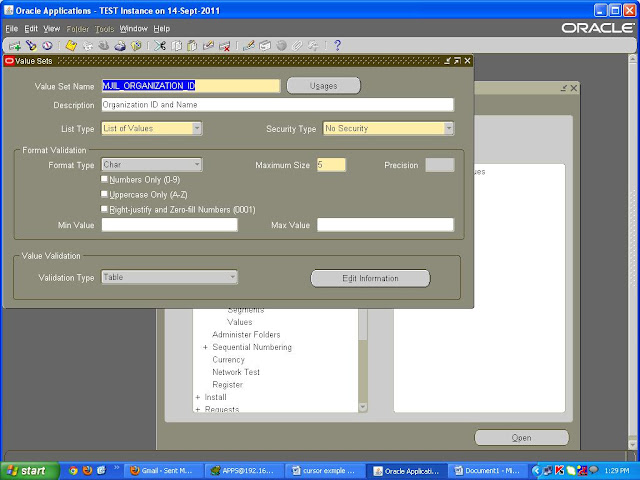Click the Min Value field
This screenshot has width=640, height=480.
click(x=169, y=225)
